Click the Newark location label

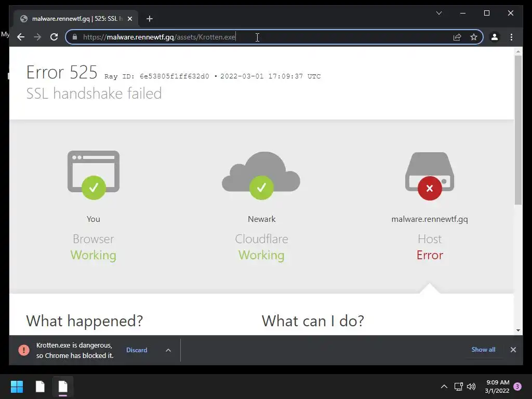261,219
